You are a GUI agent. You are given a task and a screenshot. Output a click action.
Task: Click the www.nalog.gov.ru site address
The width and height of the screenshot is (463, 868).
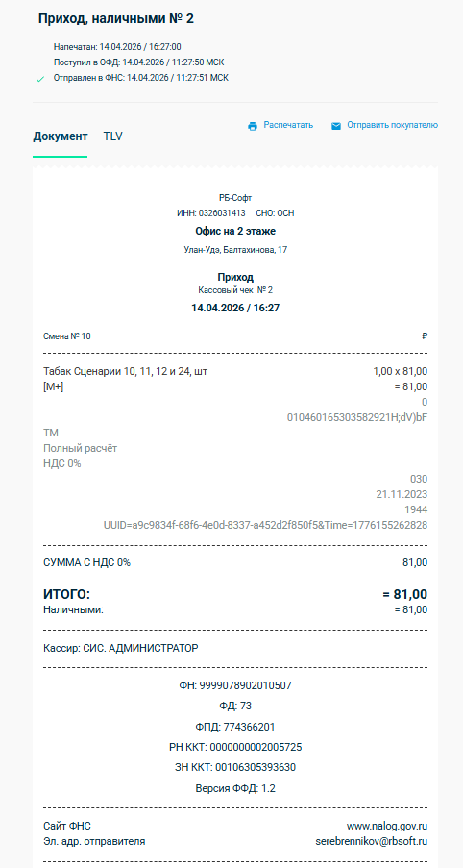point(387,826)
